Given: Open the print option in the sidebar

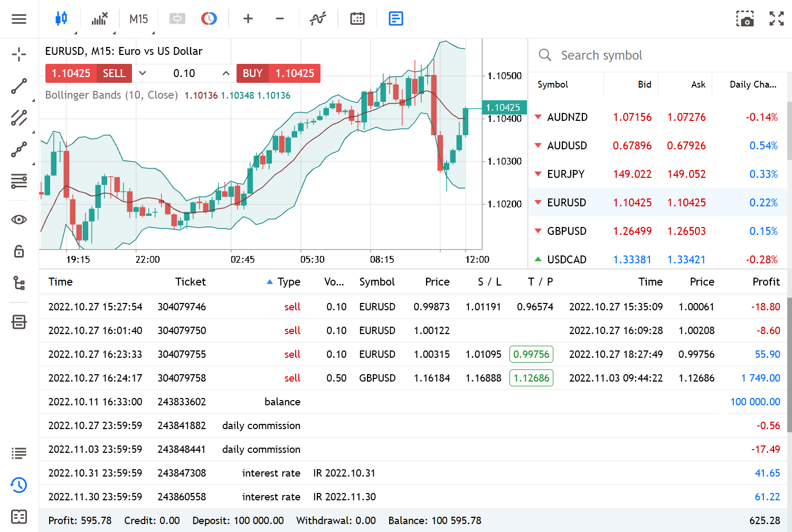Looking at the screenshot, I should (19, 321).
